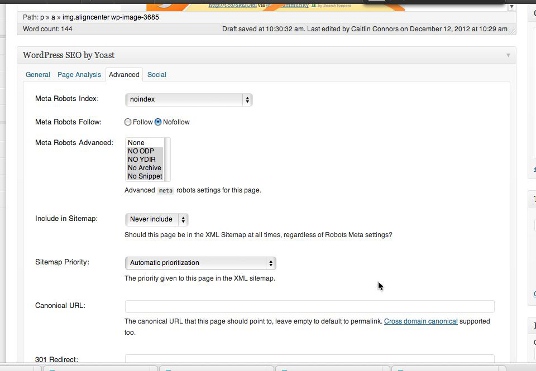
Task: Select NO YDIR in the robots list
Action: click(x=145, y=159)
